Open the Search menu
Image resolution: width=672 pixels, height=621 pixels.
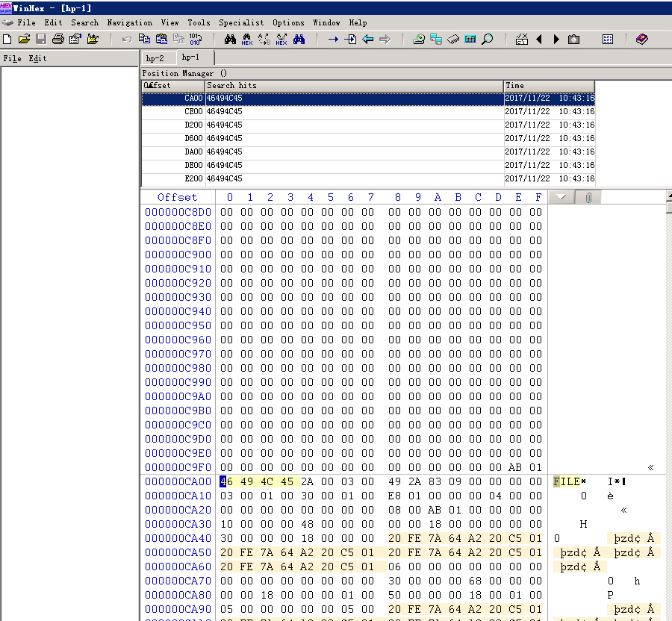click(84, 22)
